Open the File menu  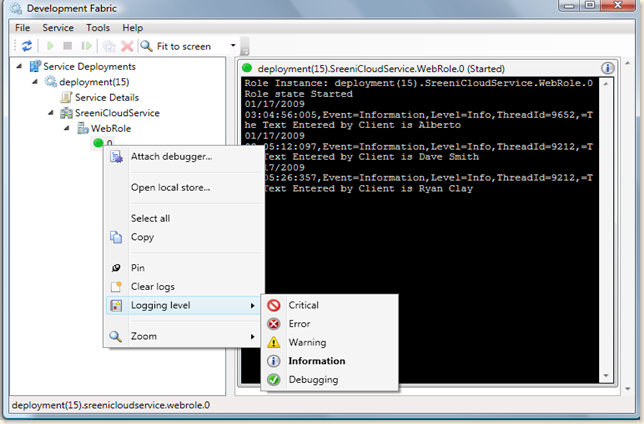[x=23, y=28]
